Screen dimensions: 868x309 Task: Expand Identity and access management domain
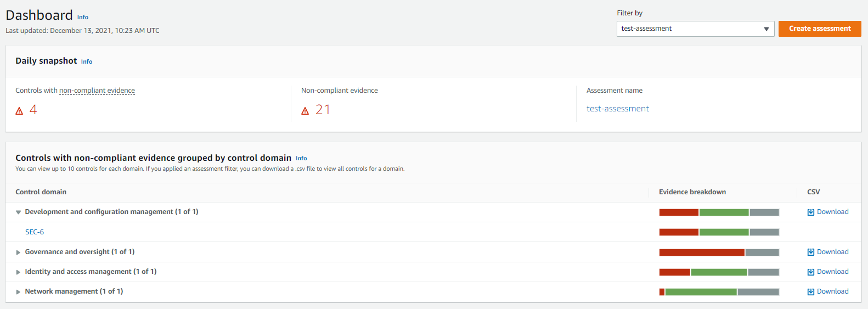(18, 272)
